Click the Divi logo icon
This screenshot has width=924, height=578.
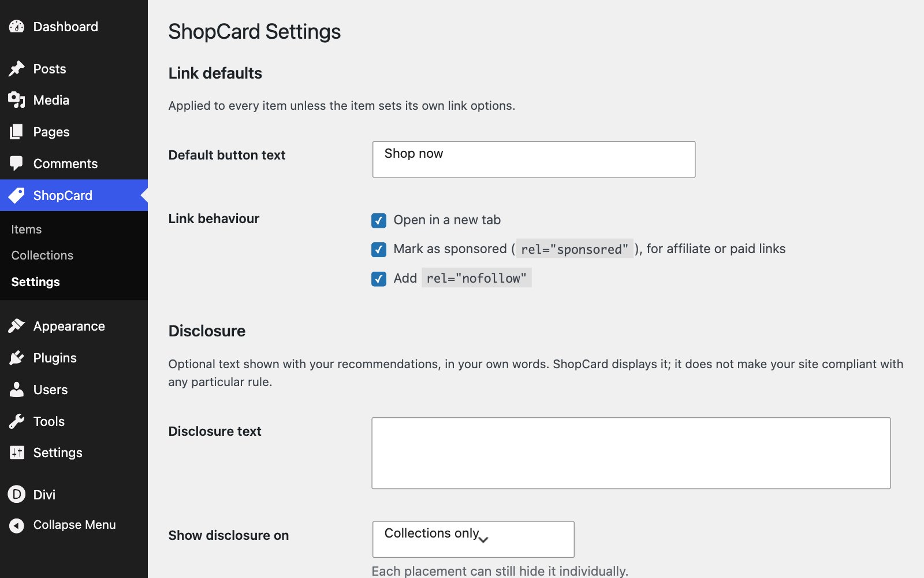[x=17, y=494]
